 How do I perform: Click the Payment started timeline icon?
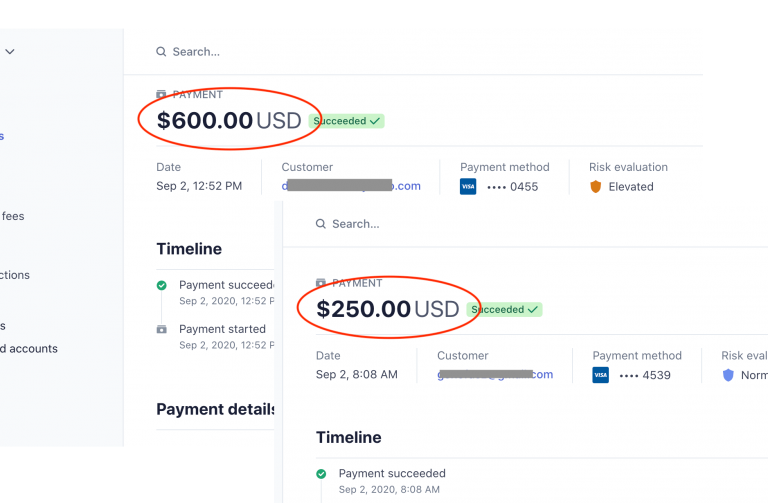coord(162,329)
